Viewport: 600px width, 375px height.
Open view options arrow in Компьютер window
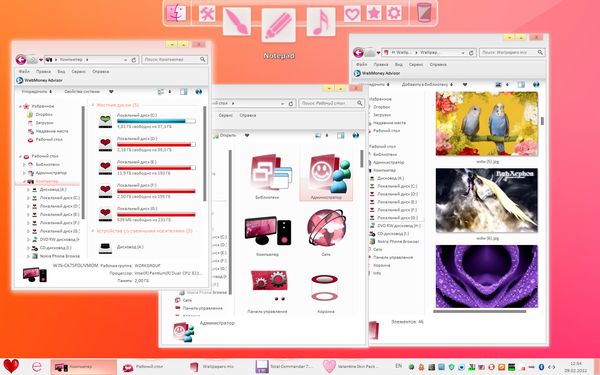[x=170, y=92]
